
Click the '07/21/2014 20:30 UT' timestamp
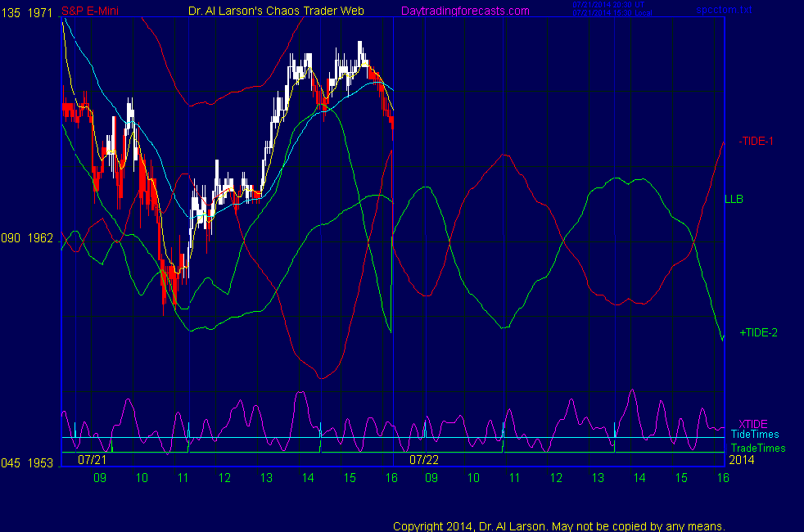[608, 5]
